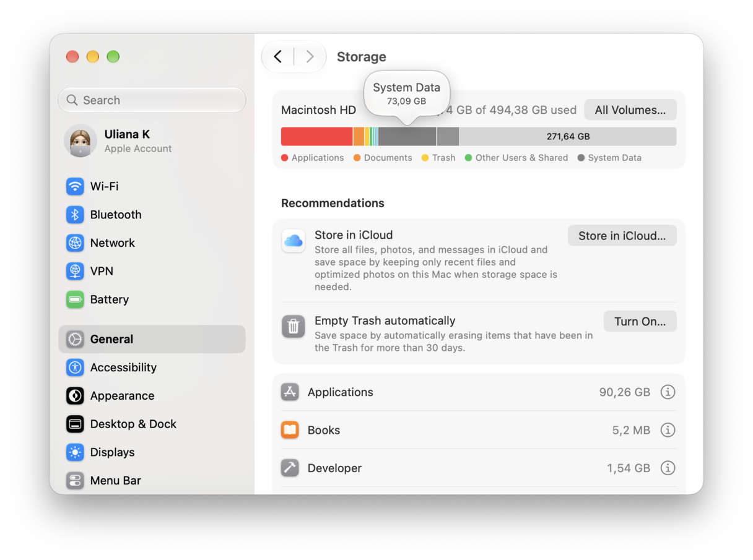Click Store in iCloud… button
The height and width of the screenshot is (560, 753).
click(622, 236)
